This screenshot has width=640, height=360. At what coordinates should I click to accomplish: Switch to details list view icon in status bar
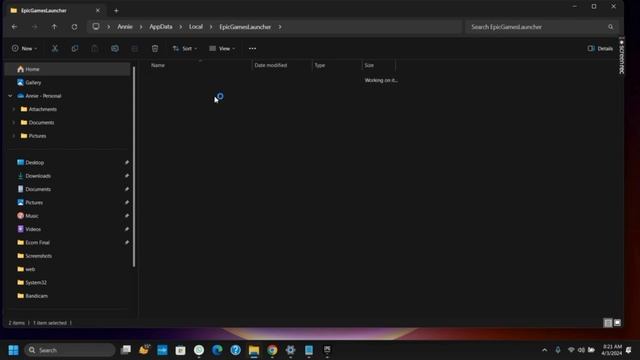608,323
